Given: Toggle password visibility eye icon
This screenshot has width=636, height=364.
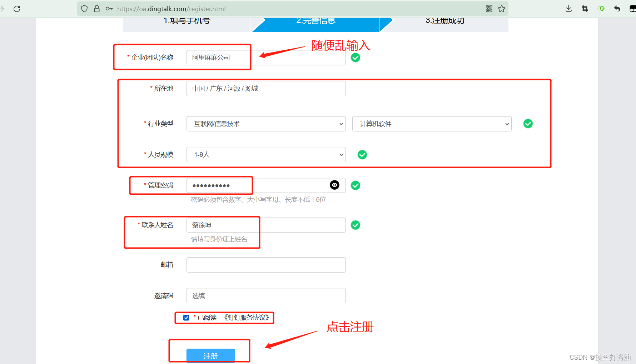Looking at the screenshot, I should click(334, 185).
